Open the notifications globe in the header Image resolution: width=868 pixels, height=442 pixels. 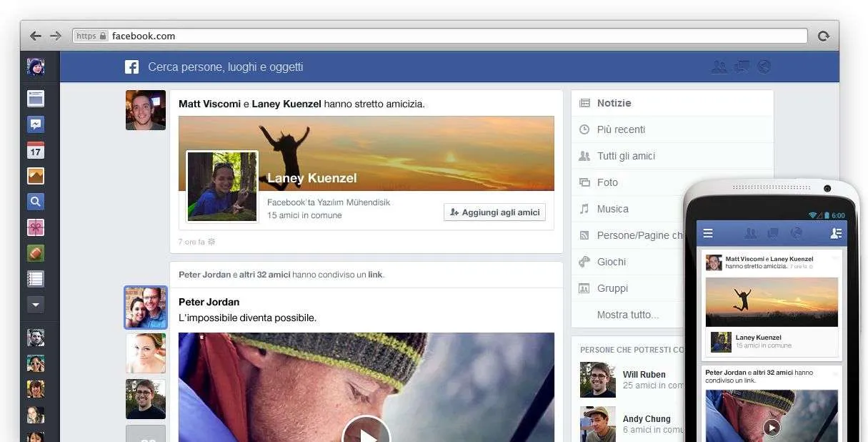pos(764,67)
